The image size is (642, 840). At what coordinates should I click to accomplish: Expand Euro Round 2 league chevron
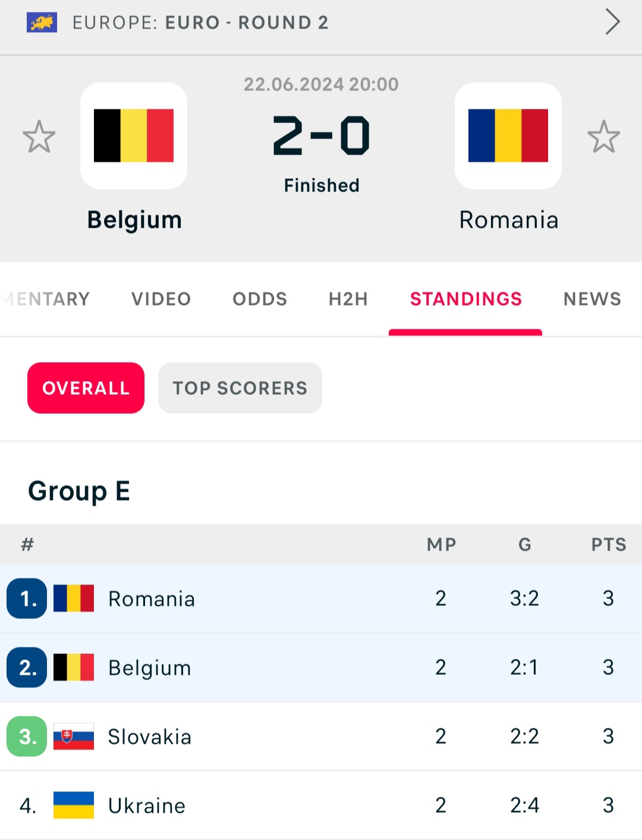pyautogui.click(x=612, y=22)
